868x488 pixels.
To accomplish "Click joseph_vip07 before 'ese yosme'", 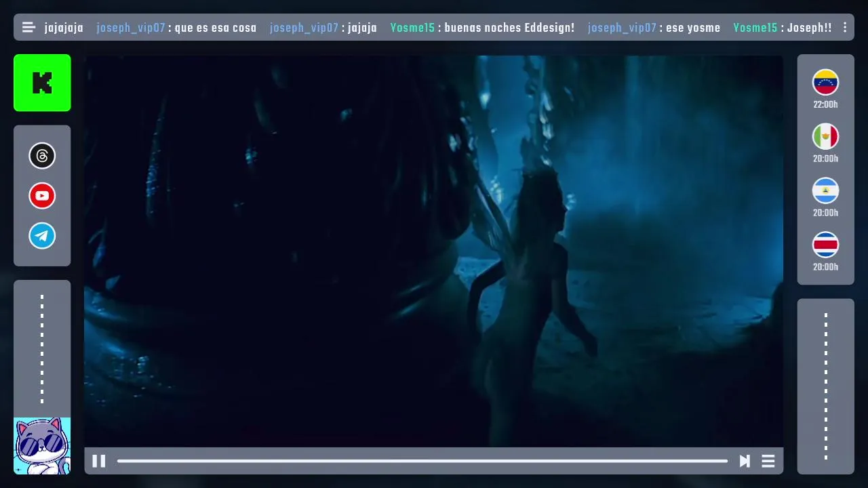I will tap(622, 28).
